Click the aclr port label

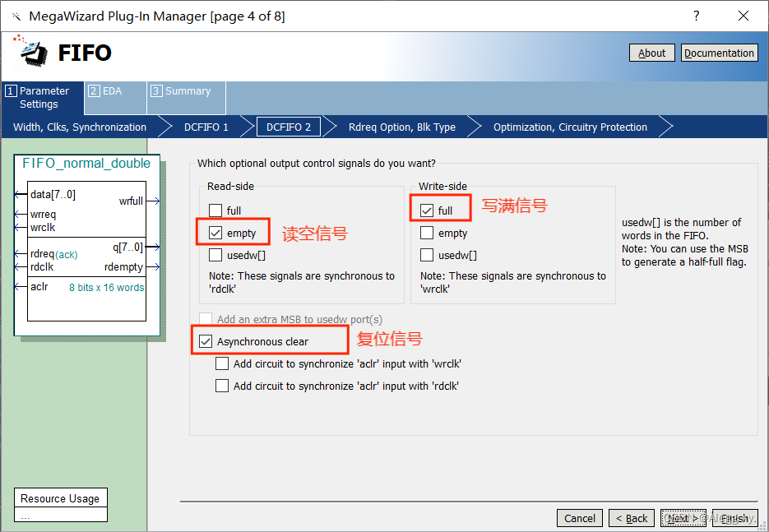click(x=39, y=287)
